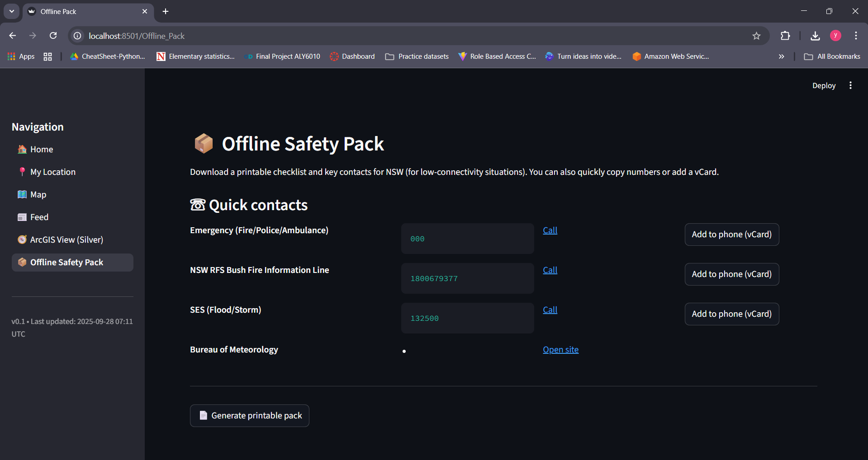The image size is (868, 460).
Task: View site information for localhost
Action: [x=78, y=36]
